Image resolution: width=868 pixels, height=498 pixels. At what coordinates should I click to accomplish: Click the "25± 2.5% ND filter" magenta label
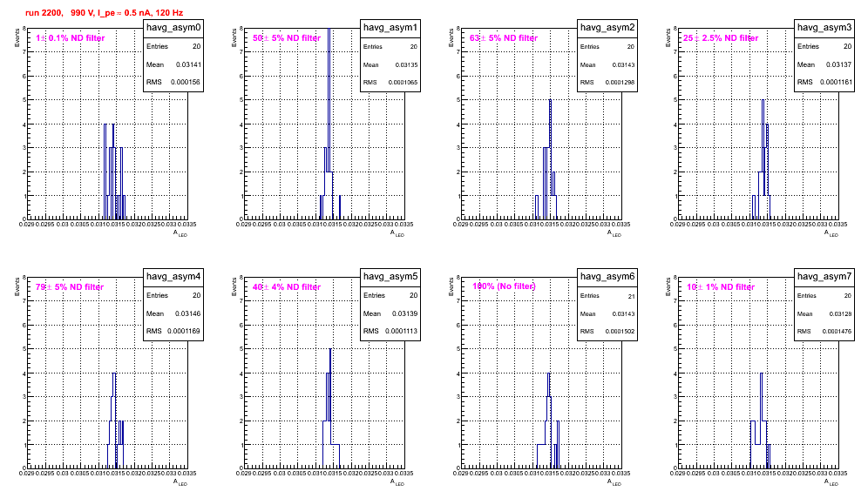click(721, 38)
